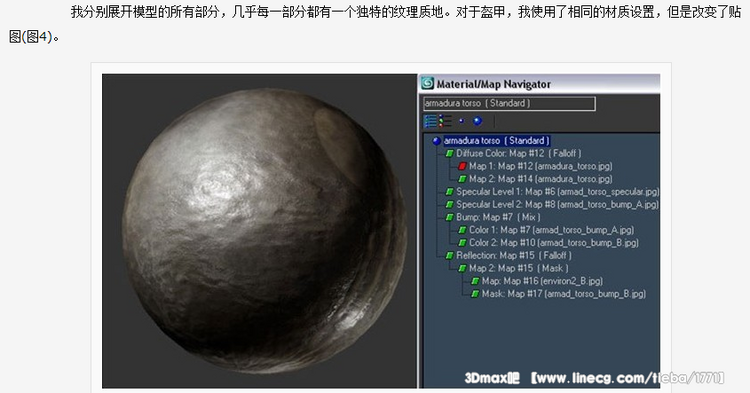
Task: Select View List toolbar icon
Action: coord(430,121)
